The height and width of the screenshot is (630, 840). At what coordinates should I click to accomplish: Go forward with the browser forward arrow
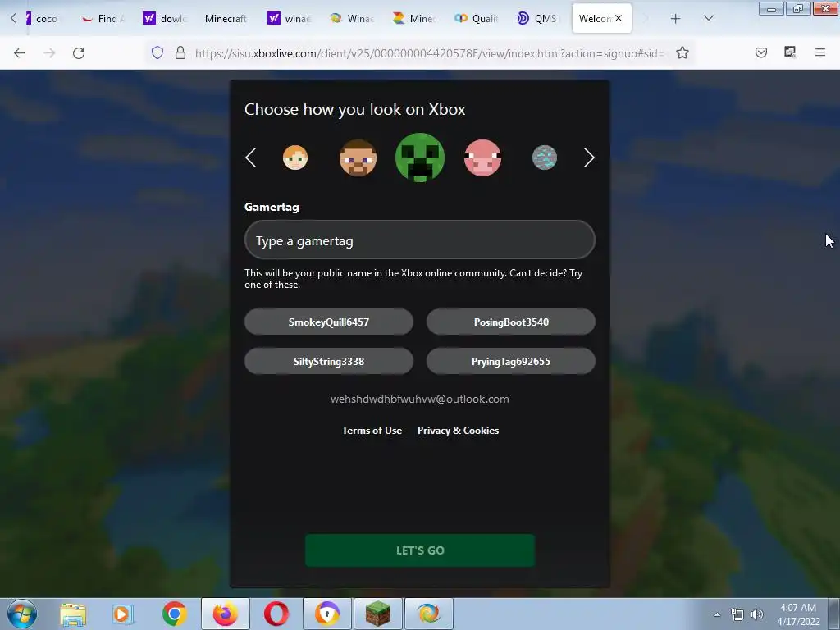coord(49,53)
